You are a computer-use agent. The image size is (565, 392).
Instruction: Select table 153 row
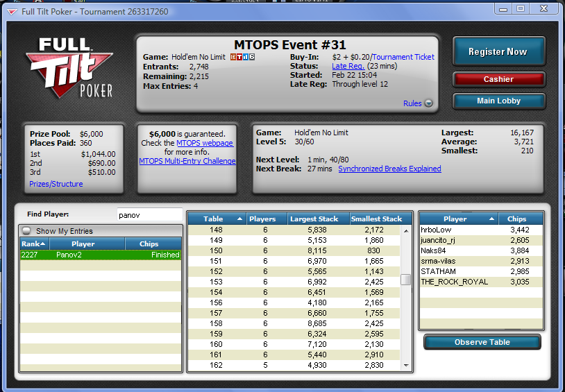point(294,282)
